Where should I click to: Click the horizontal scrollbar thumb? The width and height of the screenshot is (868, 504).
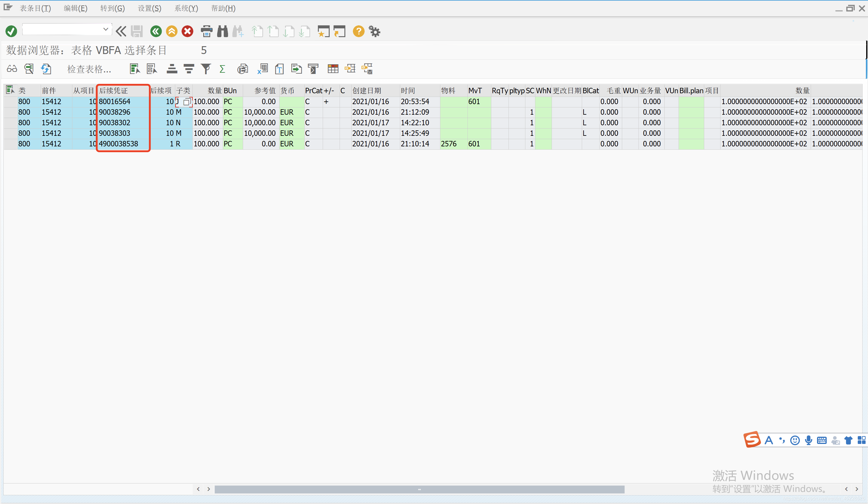[419, 489]
